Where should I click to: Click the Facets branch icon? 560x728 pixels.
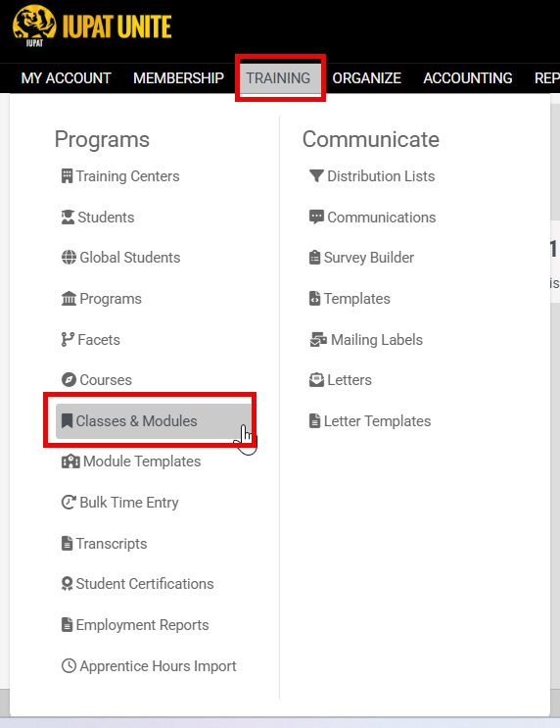pos(68,340)
